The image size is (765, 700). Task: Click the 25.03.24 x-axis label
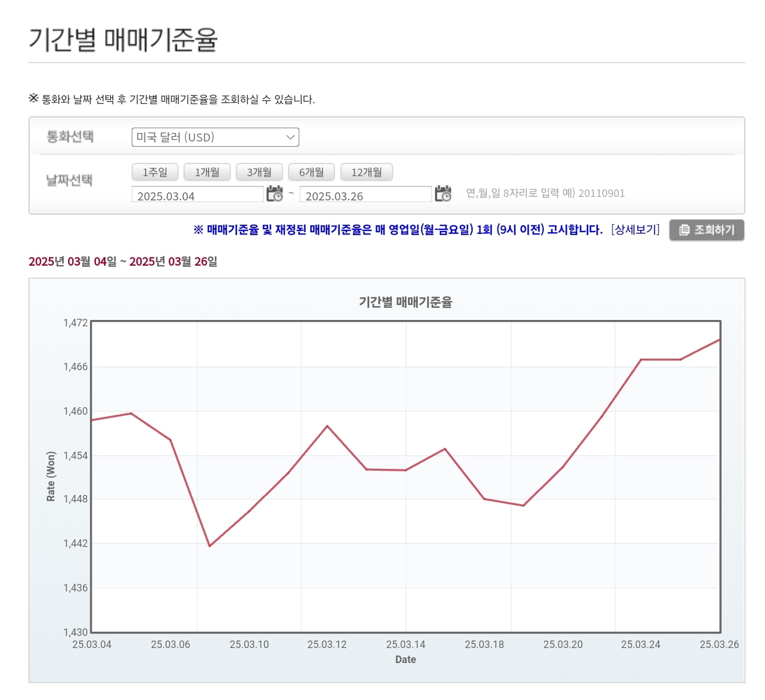click(641, 645)
